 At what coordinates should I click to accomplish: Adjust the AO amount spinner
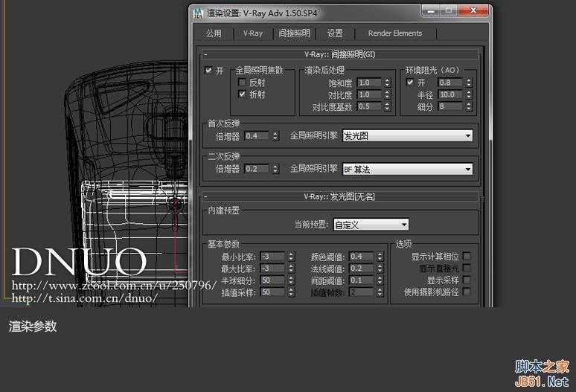(x=469, y=83)
